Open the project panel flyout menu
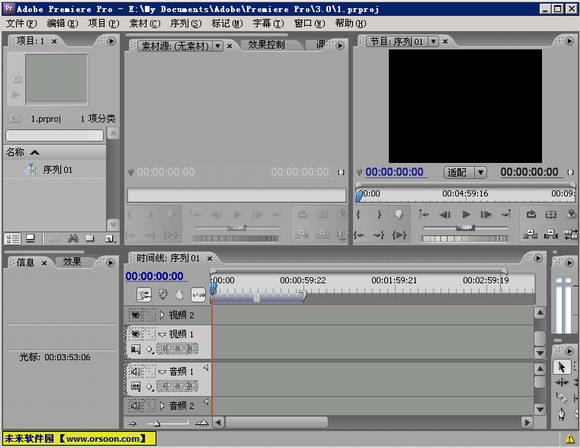Viewport: 580px width, 448px height. point(111,41)
